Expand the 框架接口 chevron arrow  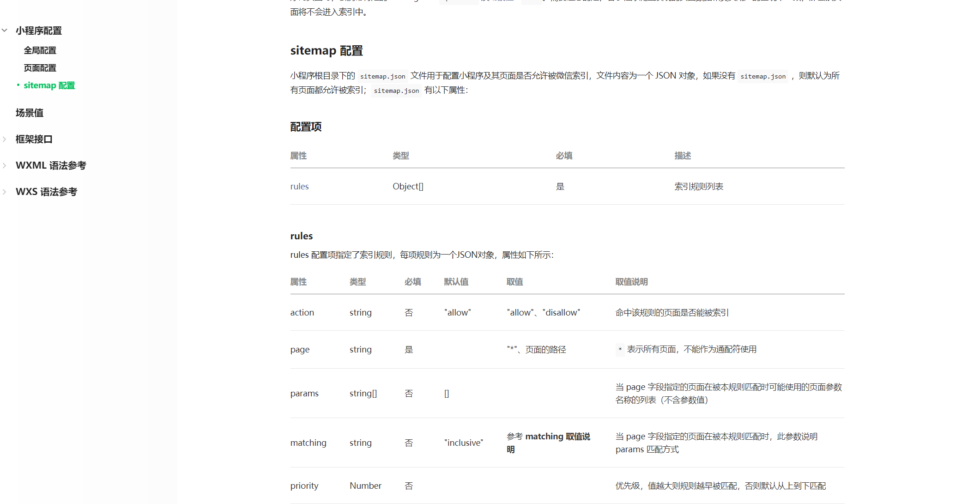5,139
